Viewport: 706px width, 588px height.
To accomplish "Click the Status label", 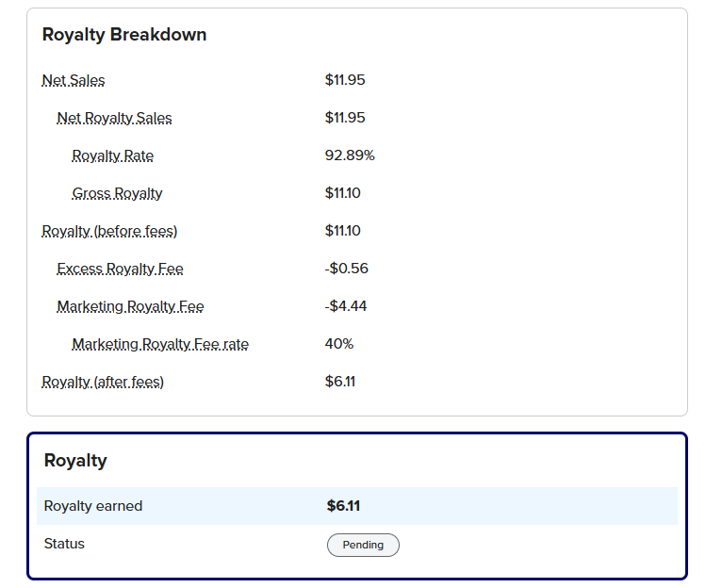I will pyautogui.click(x=64, y=544).
